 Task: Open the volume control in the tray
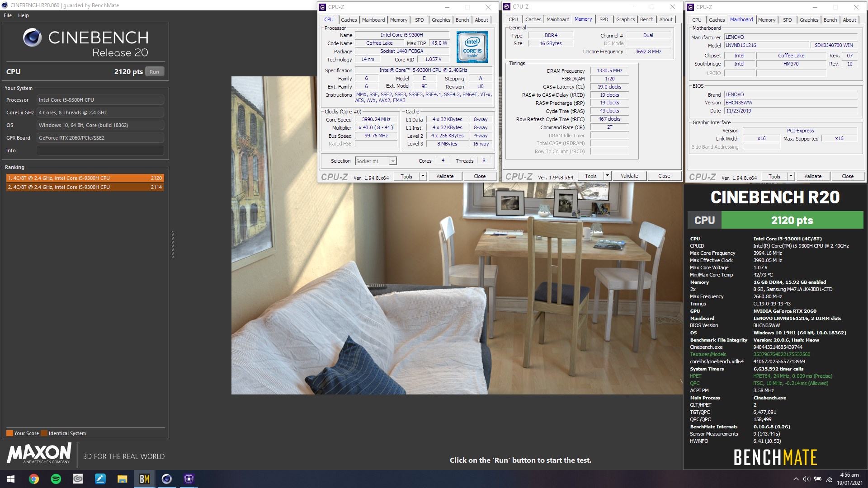coord(807,479)
